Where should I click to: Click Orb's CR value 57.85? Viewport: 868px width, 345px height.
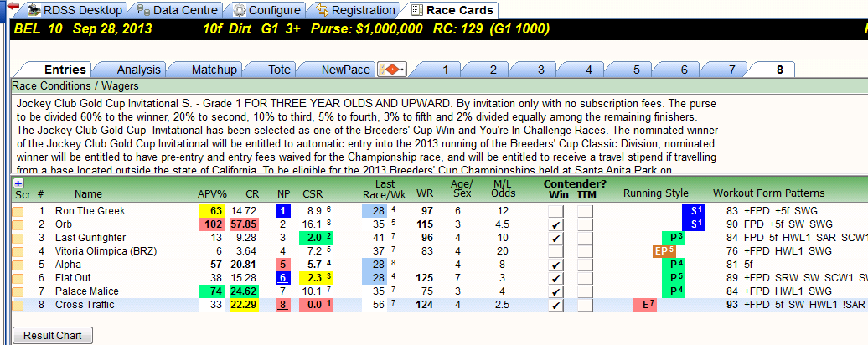click(244, 224)
